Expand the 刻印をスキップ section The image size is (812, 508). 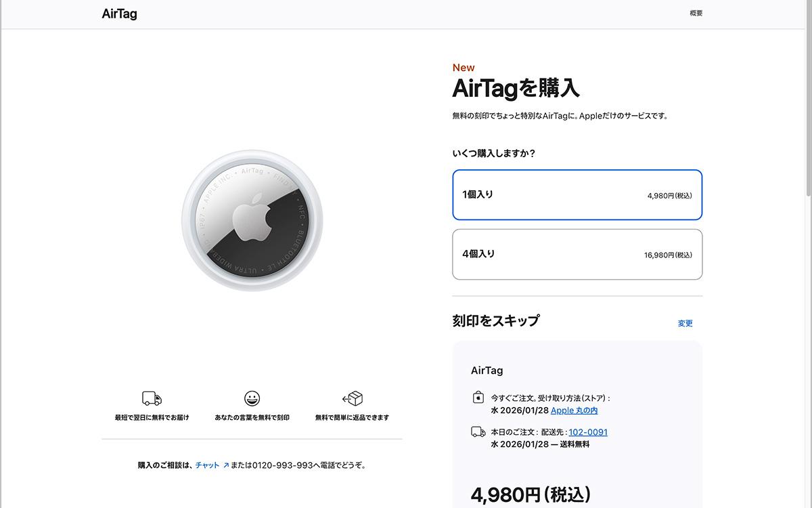495,320
